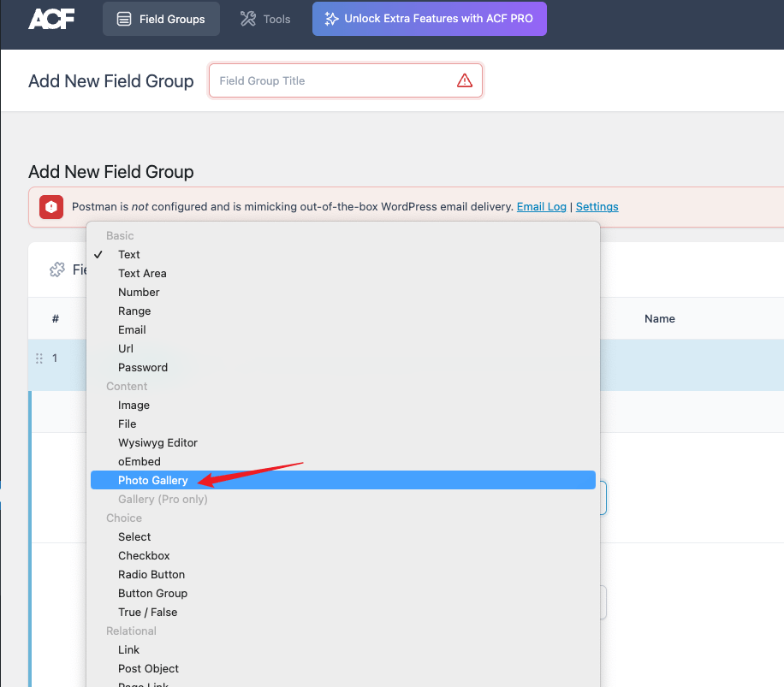Select Text field type option
784x687 pixels.
tap(343, 254)
